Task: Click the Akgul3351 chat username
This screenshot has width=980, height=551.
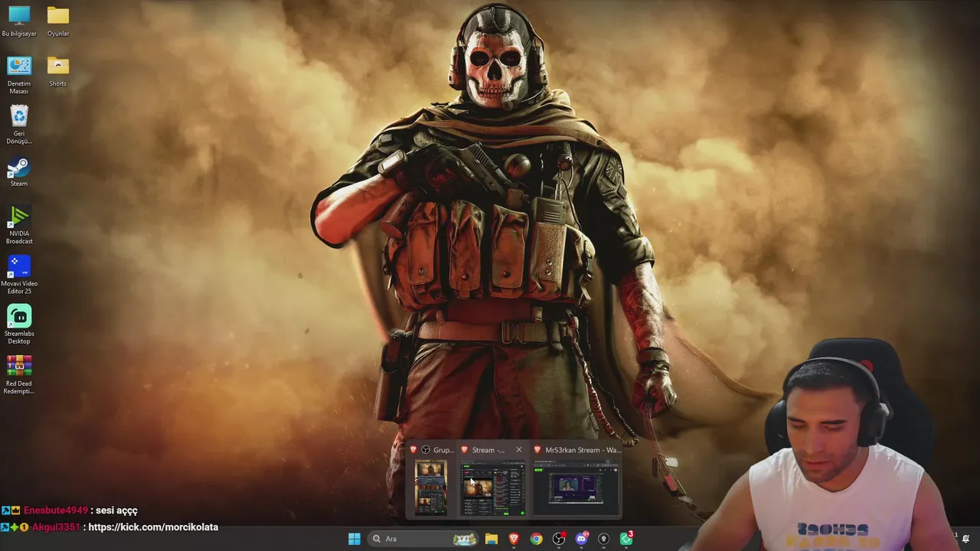Action: 56,527
